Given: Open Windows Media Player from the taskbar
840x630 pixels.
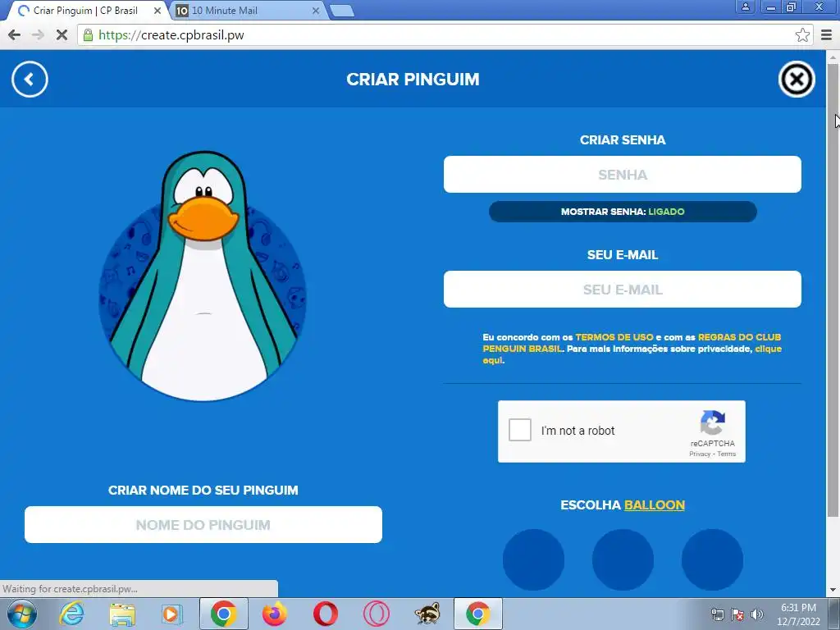Looking at the screenshot, I should (x=171, y=614).
